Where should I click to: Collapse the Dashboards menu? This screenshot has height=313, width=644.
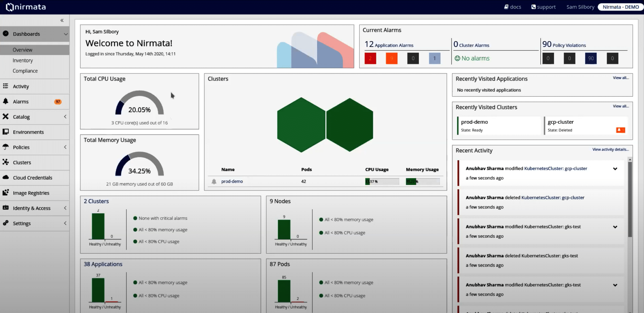coord(66,34)
